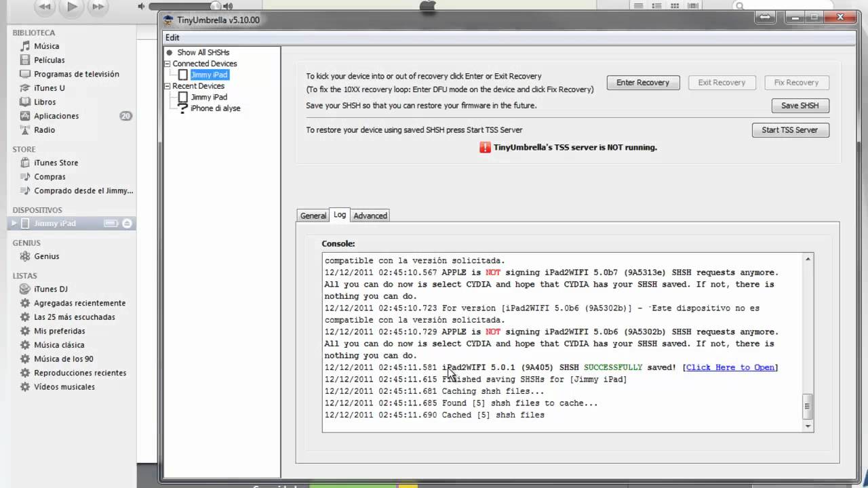Click the max volume speaker icon in iTunes
The height and width of the screenshot is (488, 868).
229,6
